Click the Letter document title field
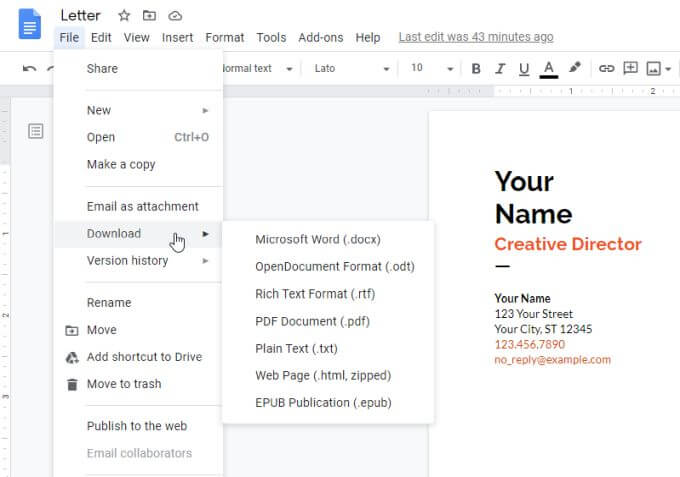 tap(81, 15)
